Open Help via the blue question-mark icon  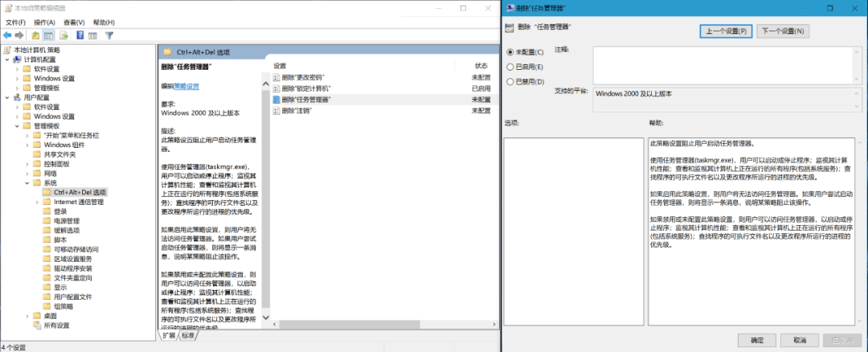(80, 35)
